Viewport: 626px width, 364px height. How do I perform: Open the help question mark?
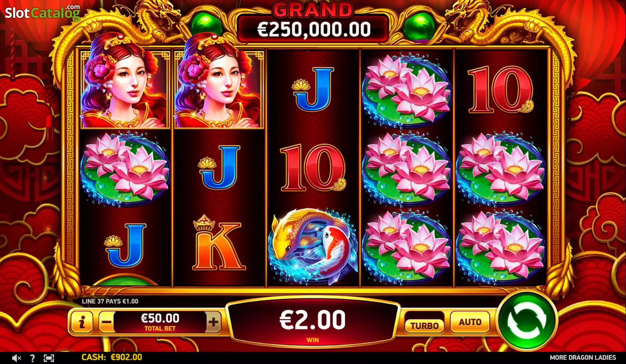(x=32, y=358)
